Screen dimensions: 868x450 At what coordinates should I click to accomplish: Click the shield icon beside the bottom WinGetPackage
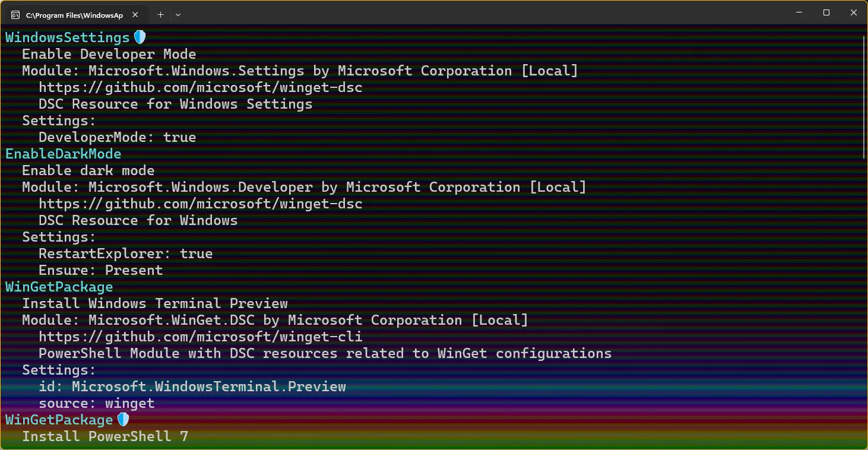[x=123, y=420]
